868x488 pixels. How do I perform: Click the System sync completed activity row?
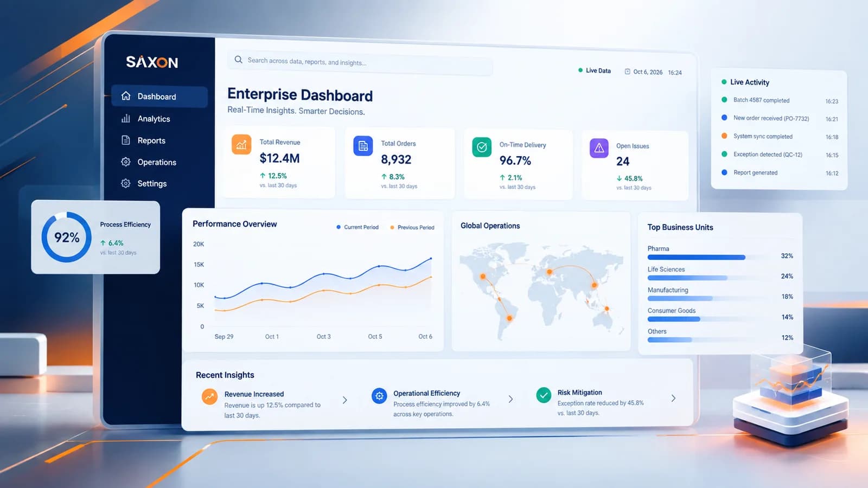780,137
